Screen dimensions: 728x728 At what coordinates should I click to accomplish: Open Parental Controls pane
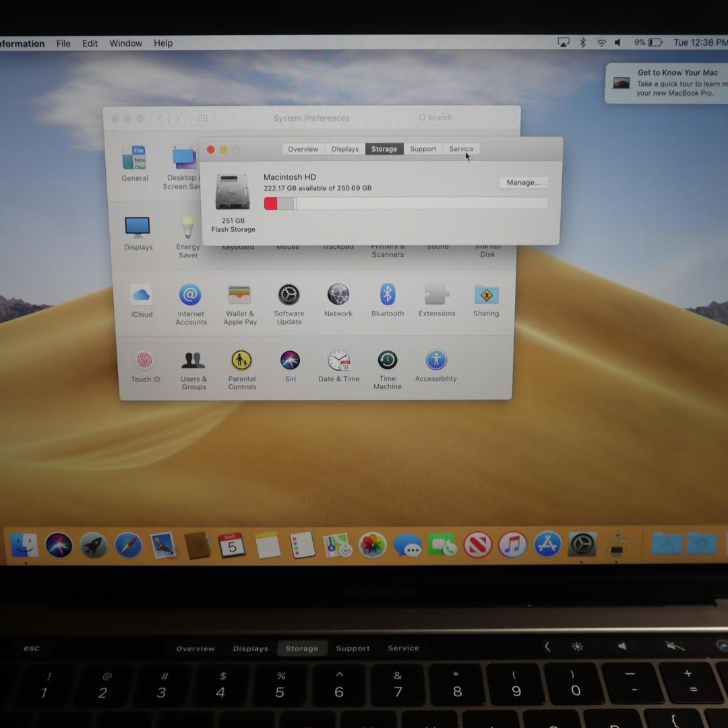point(241,360)
